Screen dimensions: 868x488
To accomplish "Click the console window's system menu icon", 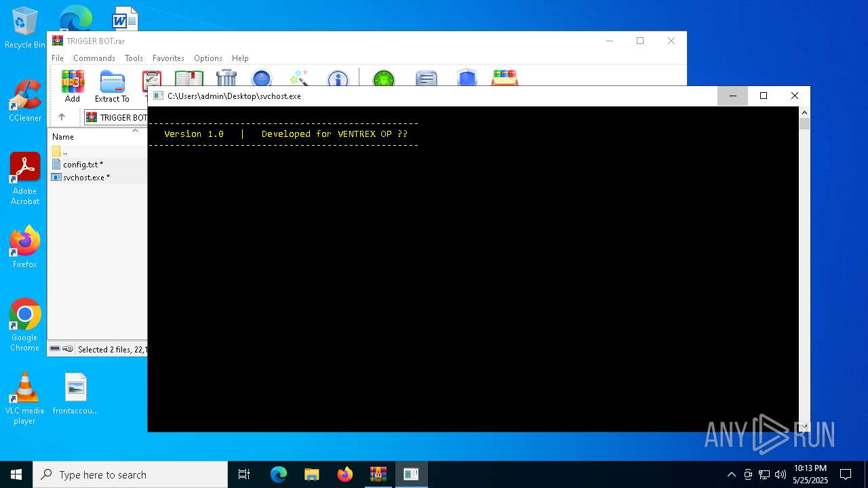I will [x=159, y=96].
